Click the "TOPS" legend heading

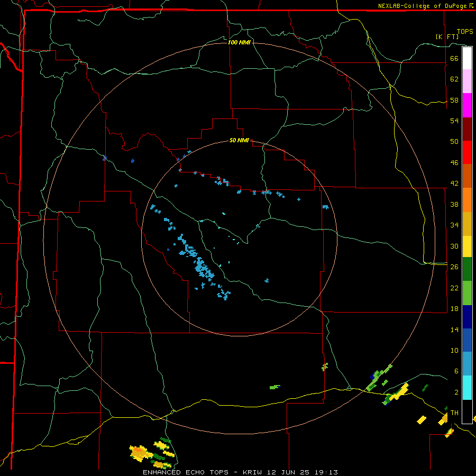point(465,32)
